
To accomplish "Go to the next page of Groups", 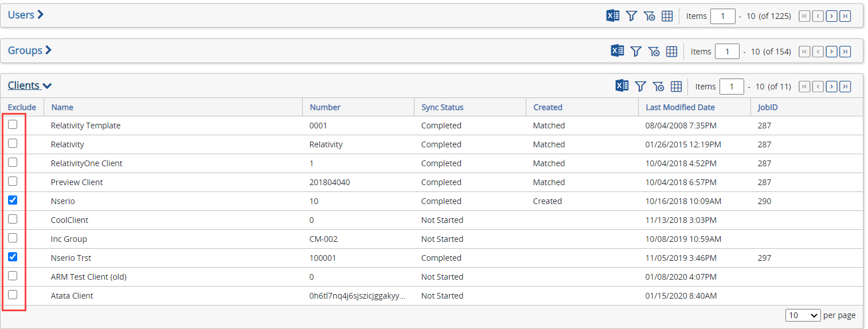I will (831, 52).
